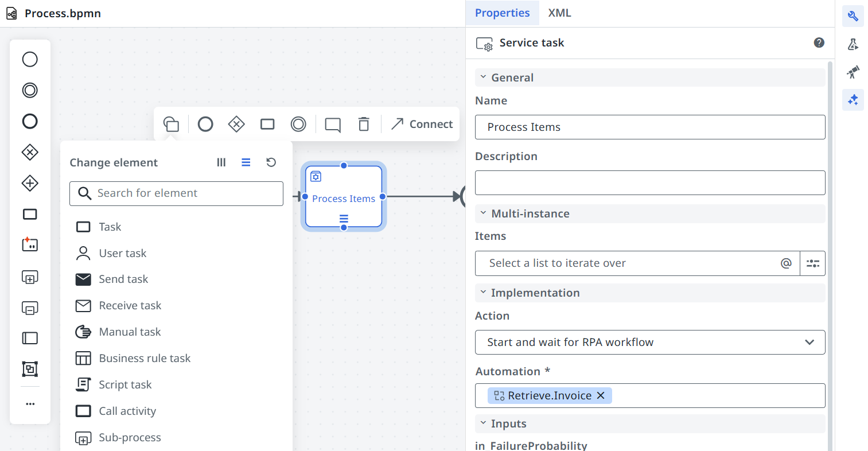This screenshot has width=868, height=451.
Task: Collapse the Implementation section
Action: coord(483,292)
